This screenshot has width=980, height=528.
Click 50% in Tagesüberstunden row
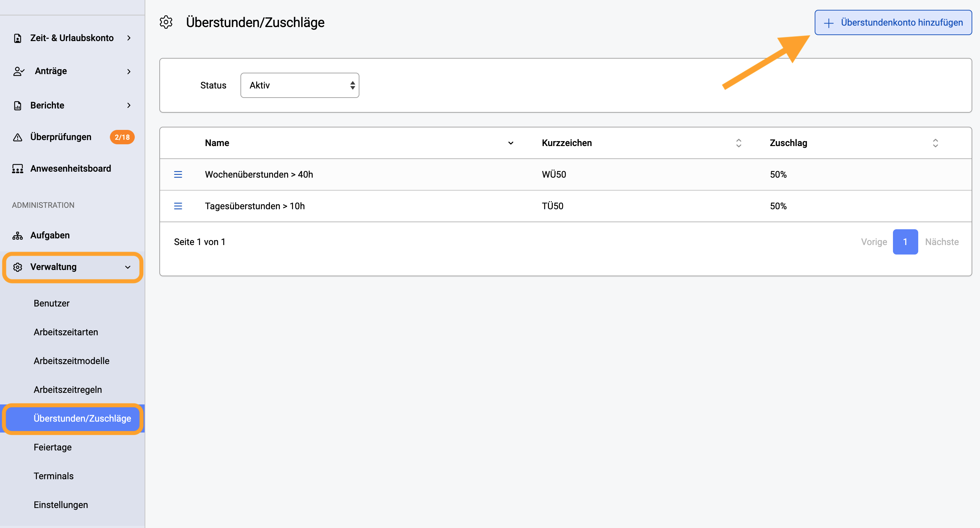[778, 206]
